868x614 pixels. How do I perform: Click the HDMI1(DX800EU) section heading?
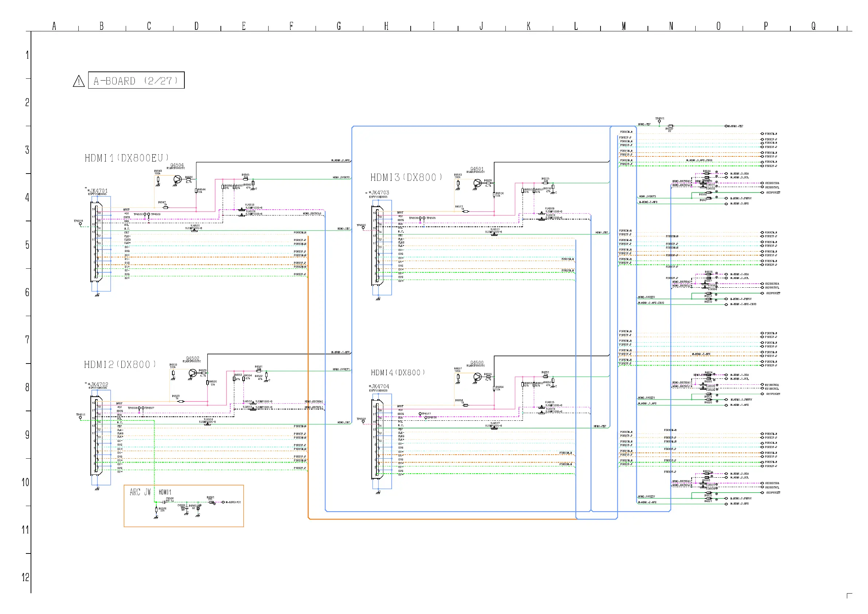(126, 158)
